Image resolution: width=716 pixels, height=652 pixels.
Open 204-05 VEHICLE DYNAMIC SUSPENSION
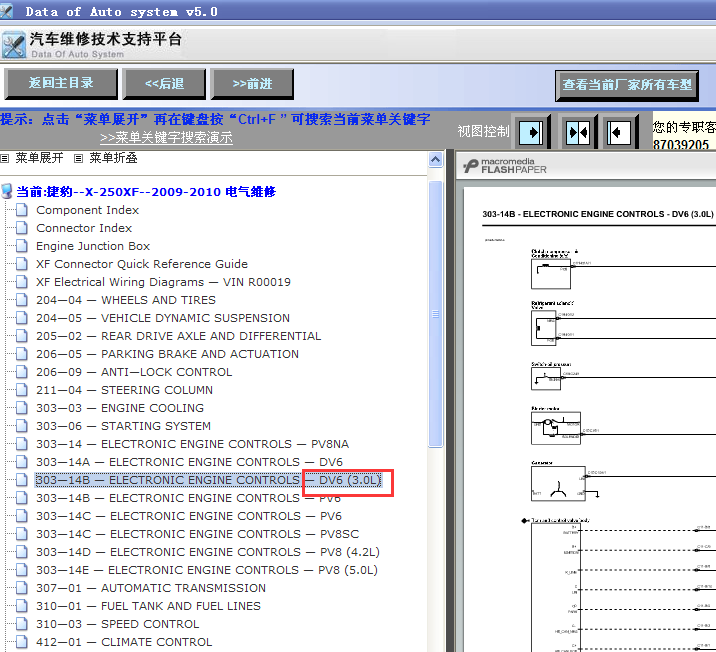(x=163, y=318)
